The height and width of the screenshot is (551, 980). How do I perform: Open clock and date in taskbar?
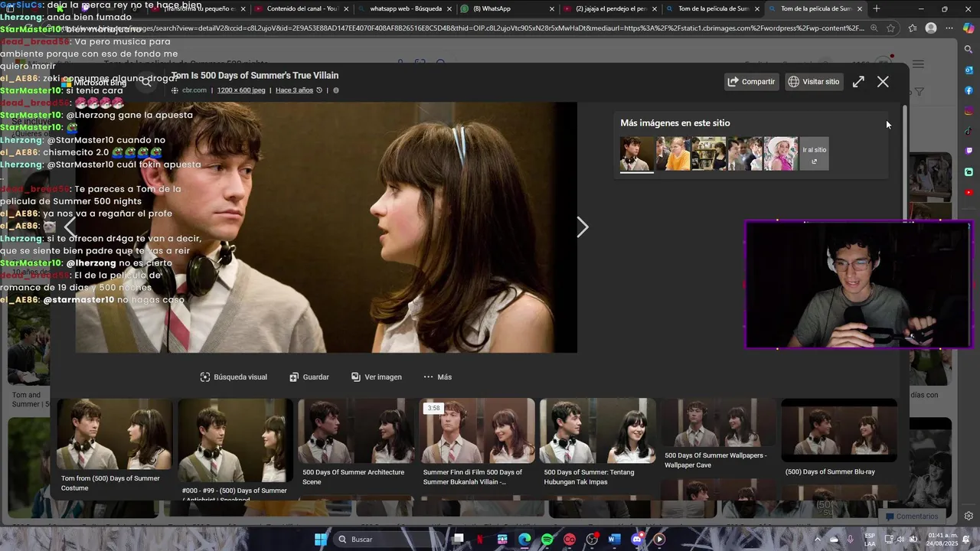tap(942, 540)
